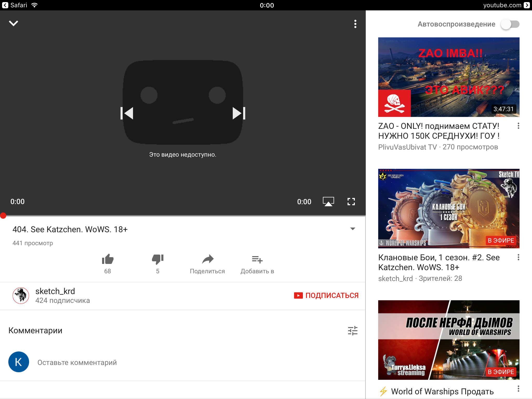Subscribe with ПОДПИСАТЬСЯ button

(x=326, y=295)
